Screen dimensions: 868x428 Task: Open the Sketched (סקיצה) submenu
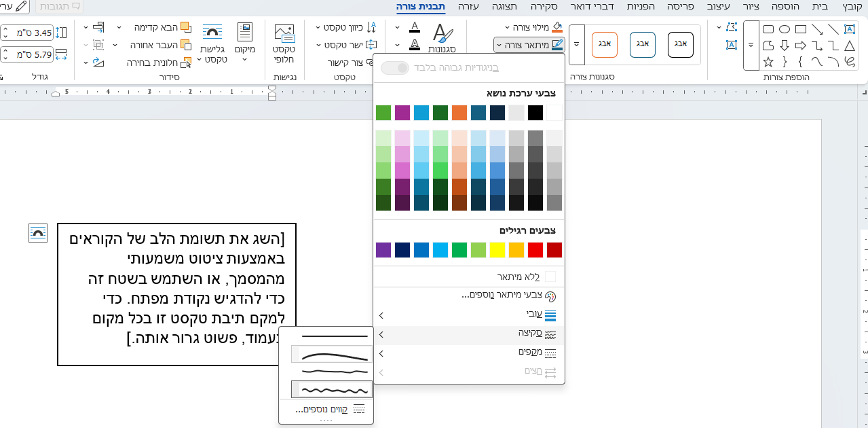(469, 334)
